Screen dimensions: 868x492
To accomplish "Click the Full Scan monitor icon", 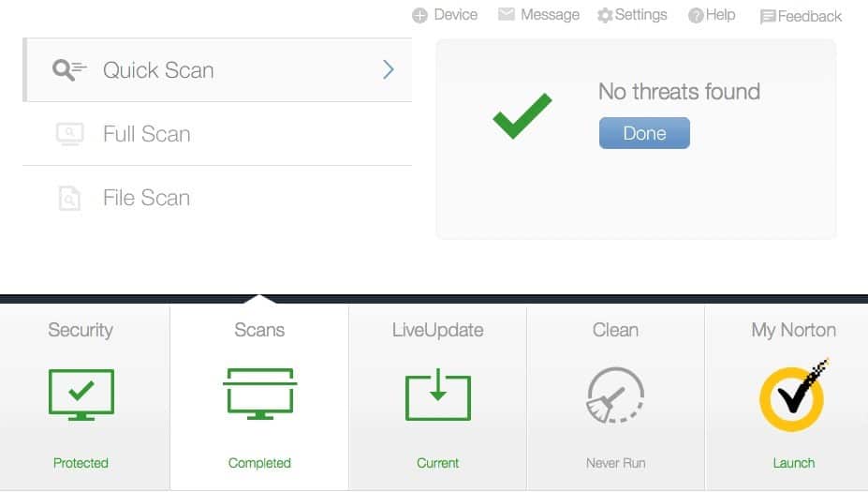I will (69, 134).
